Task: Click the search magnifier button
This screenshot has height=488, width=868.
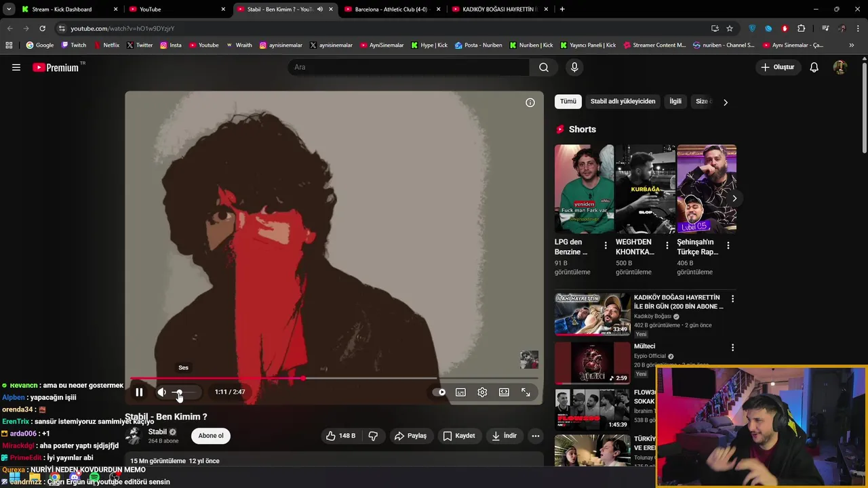Action: [544, 67]
